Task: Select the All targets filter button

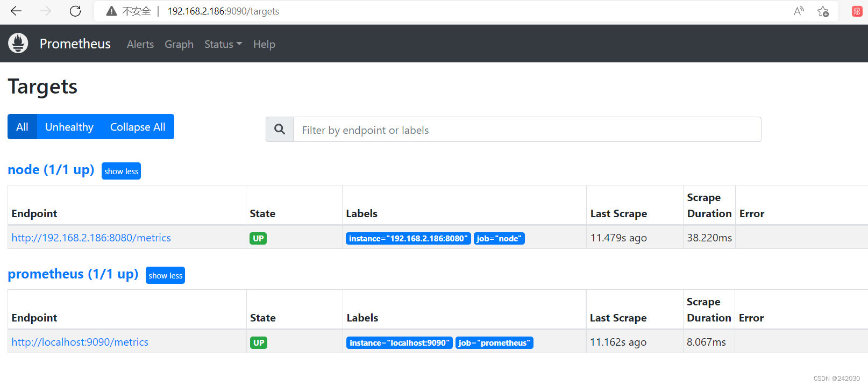Action: [x=22, y=127]
